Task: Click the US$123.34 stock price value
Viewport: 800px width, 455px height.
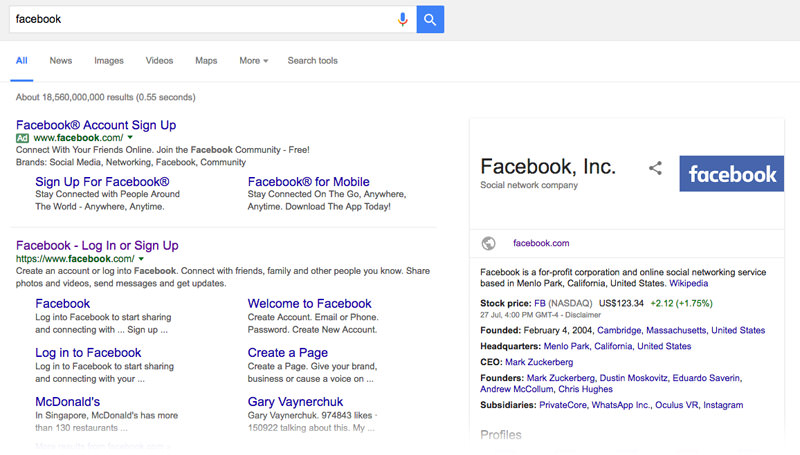Action: coord(621,303)
